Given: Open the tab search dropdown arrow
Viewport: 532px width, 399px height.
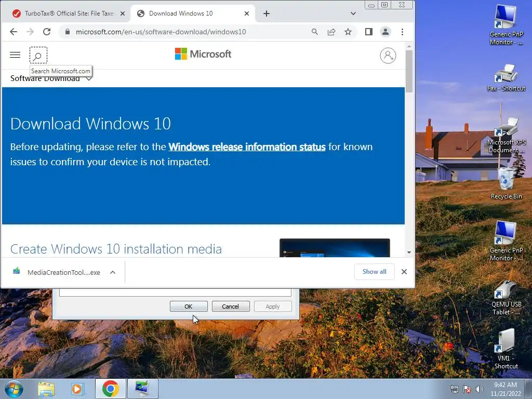Looking at the screenshot, I should (353, 14).
